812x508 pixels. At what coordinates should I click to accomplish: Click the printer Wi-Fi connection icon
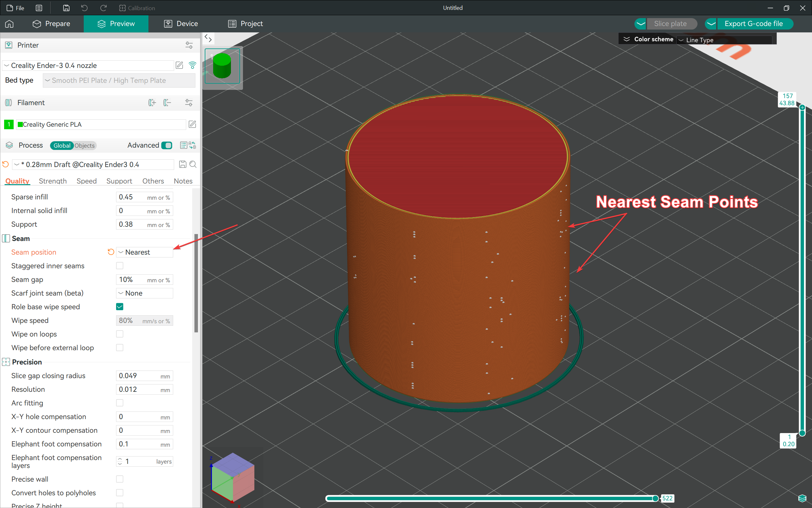click(x=192, y=65)
